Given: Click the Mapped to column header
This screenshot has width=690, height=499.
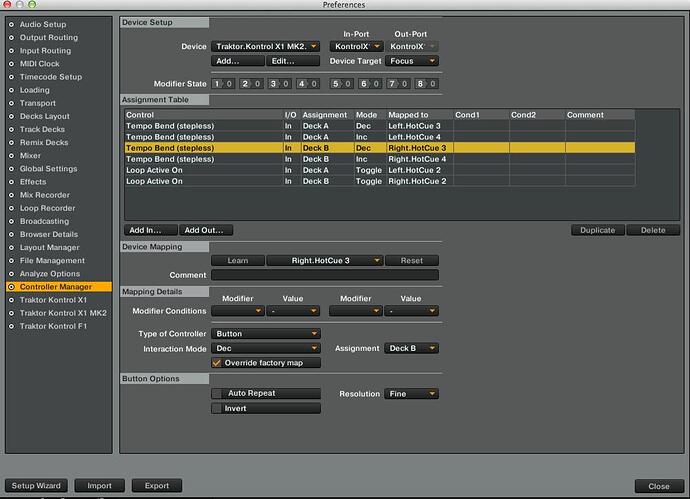Looking at the screenshot, I should coord(419,115).
